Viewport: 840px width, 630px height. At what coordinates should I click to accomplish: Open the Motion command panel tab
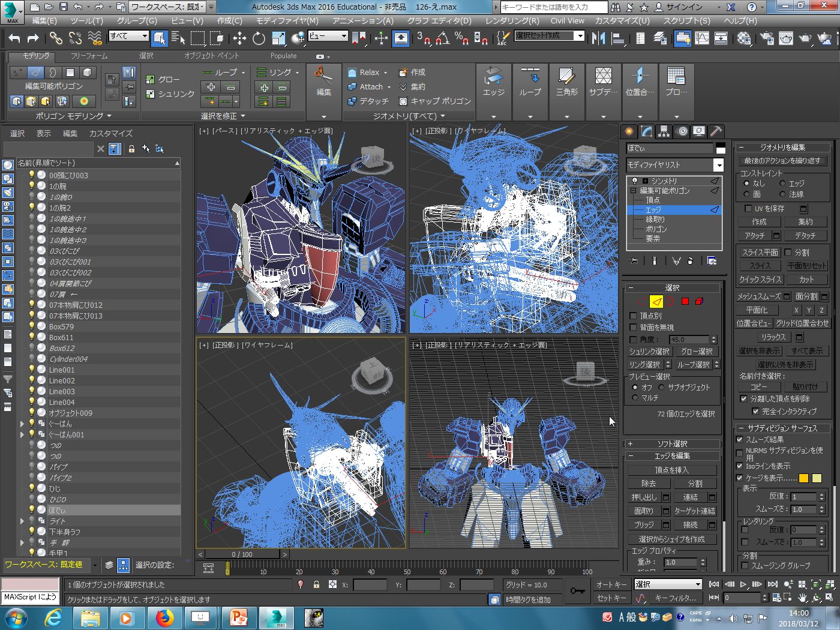click(682, 131)
